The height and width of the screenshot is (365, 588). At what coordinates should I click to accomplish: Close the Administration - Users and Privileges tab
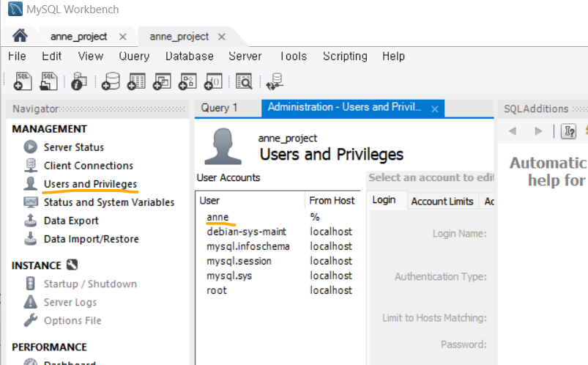(435, 109)
